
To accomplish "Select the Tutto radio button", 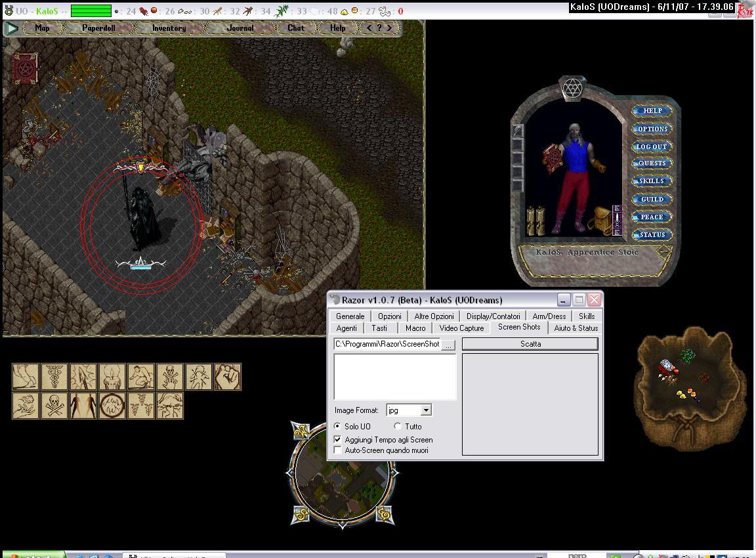I will pyautogui.click(x=397, y=426).
